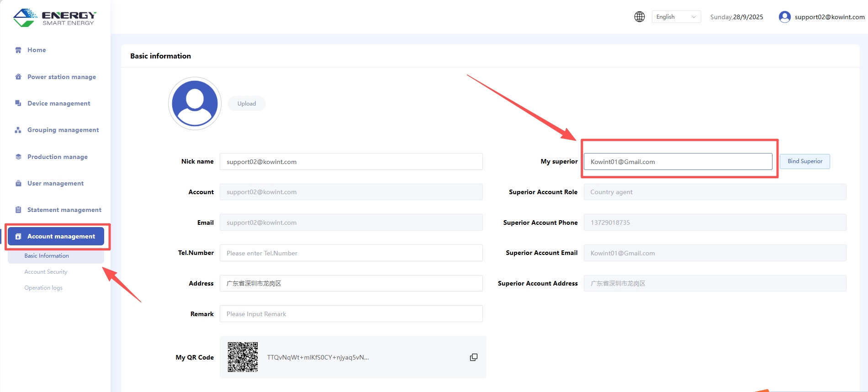
Task: Click the QR code image
Action: point(243,357)
